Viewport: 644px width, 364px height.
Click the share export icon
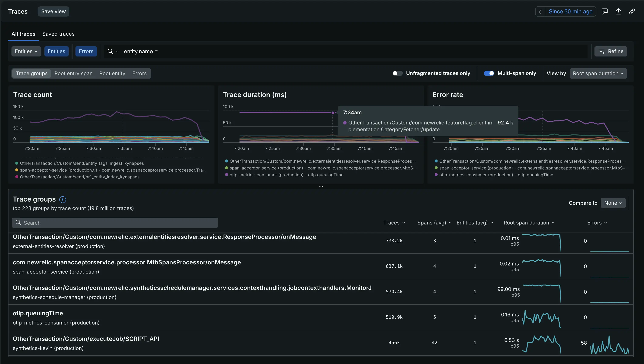618,11
